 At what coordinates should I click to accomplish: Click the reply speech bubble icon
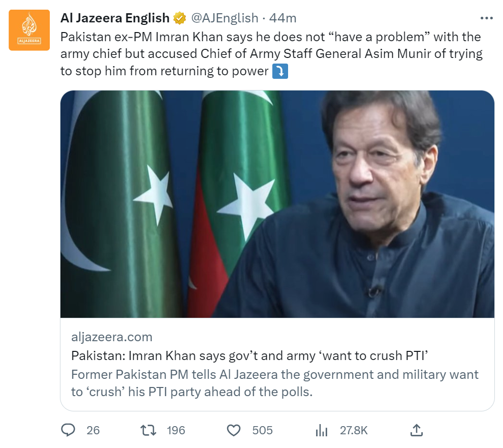click(68, 430)
